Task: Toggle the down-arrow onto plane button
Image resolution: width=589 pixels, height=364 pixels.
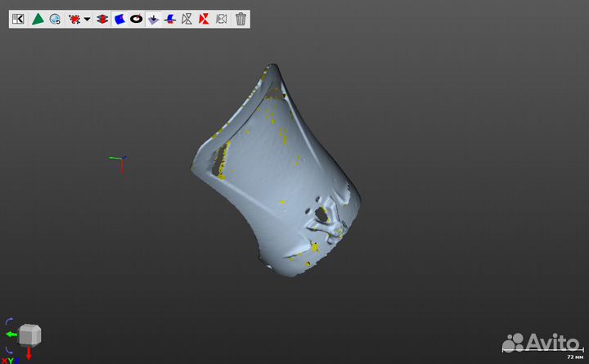Action: coord(153,19)
